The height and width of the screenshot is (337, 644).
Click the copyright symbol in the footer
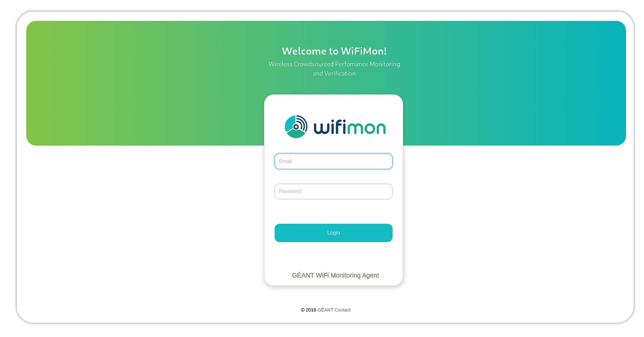303,310
